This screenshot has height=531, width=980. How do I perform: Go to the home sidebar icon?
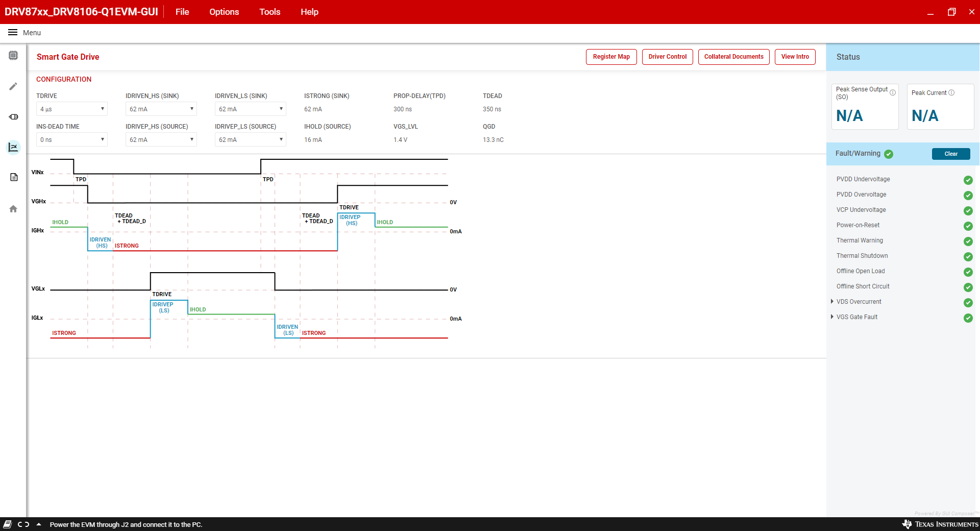13,208
